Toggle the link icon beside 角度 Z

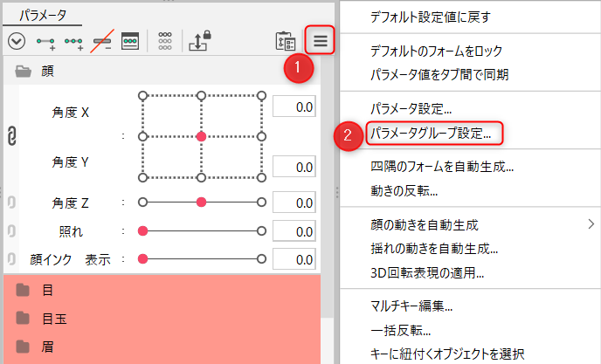12,203
